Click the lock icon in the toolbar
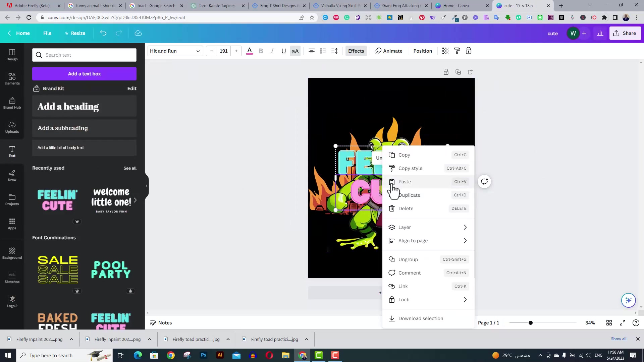Viewport: 644px width, 362px height. click(x=469, y=51)
